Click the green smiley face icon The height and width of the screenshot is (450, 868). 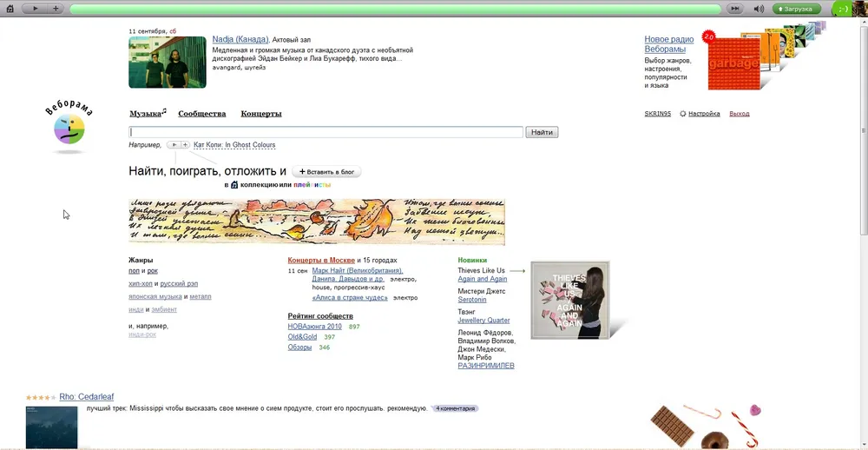[844, 9]
